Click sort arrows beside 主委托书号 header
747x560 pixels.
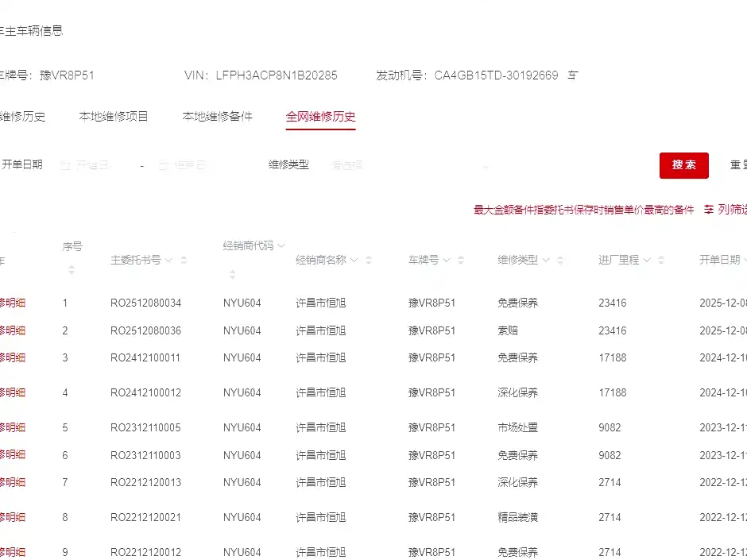[x=184, y=261]
